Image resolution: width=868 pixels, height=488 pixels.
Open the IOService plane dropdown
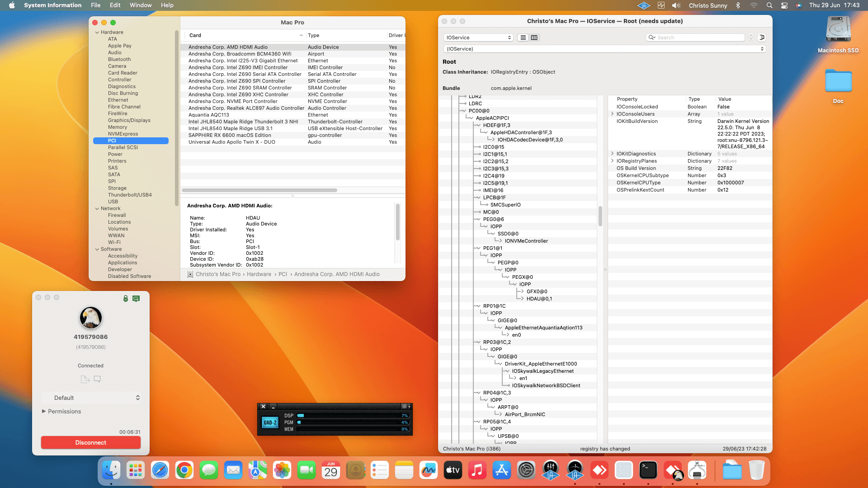tap(478, 38)
